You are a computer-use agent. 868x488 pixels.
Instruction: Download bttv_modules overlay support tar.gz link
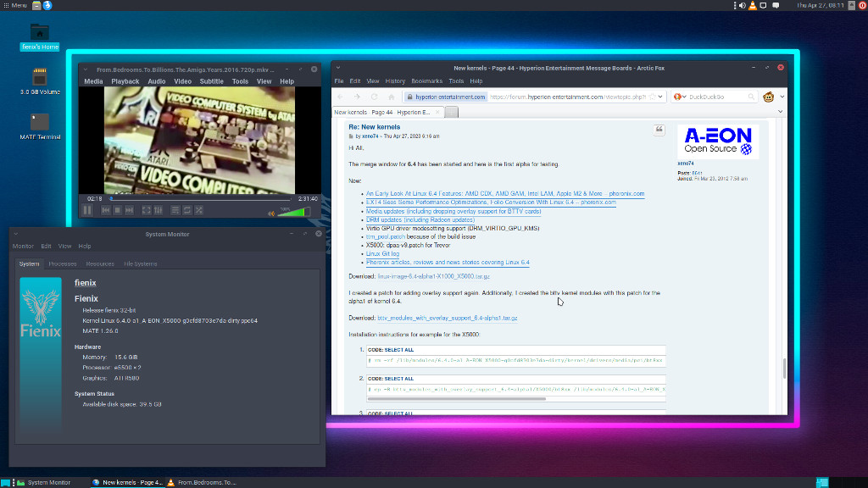click(x=448, y=319)
